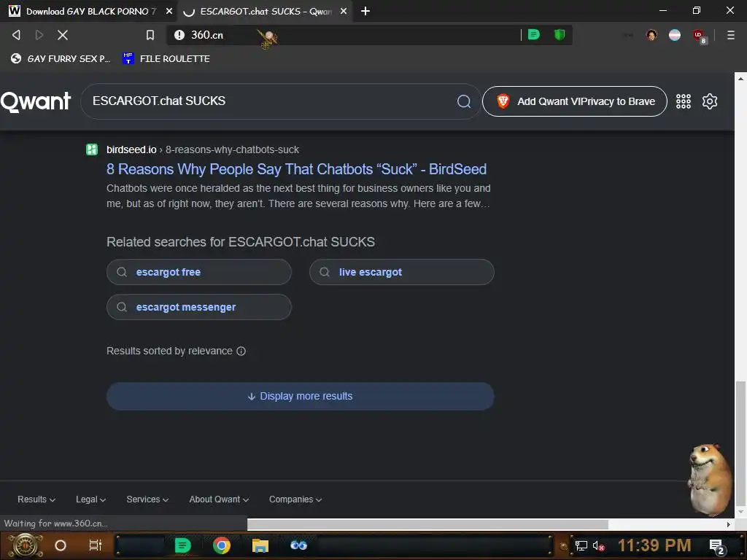Submit search with the magnifier icon
747x560 pixels.
click(x=464, y=101)
